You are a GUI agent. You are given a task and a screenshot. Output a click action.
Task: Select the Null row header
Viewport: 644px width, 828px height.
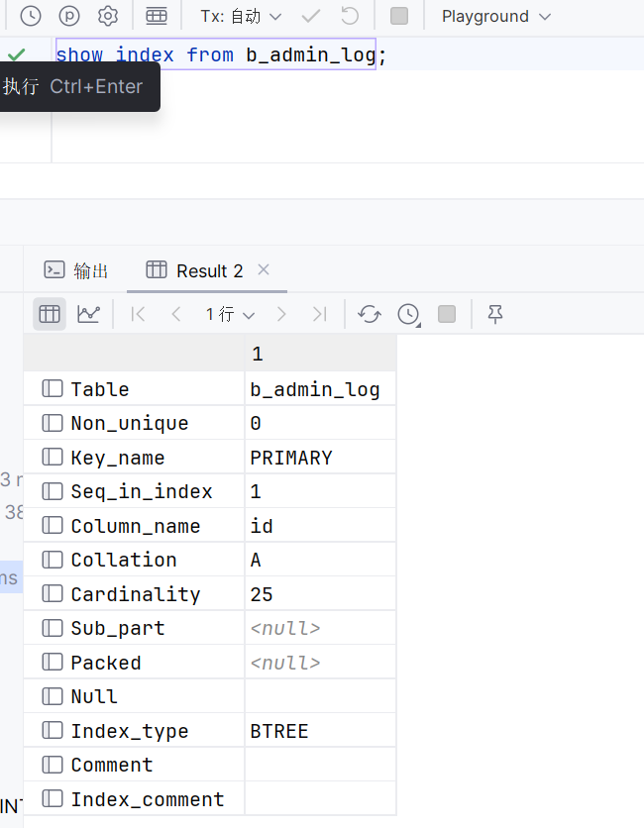(134, 696)
